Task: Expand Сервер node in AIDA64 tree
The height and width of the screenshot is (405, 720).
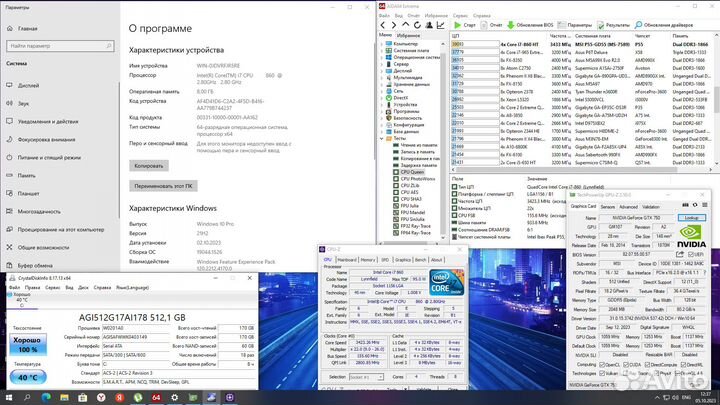Action: pos(382,64)
